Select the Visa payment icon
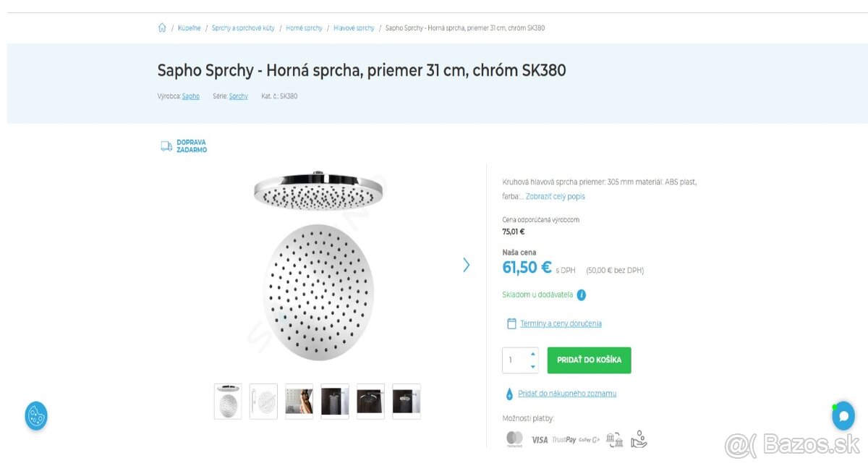The height and width of the screenshot is (466, 868). click(x=539, y=439)
